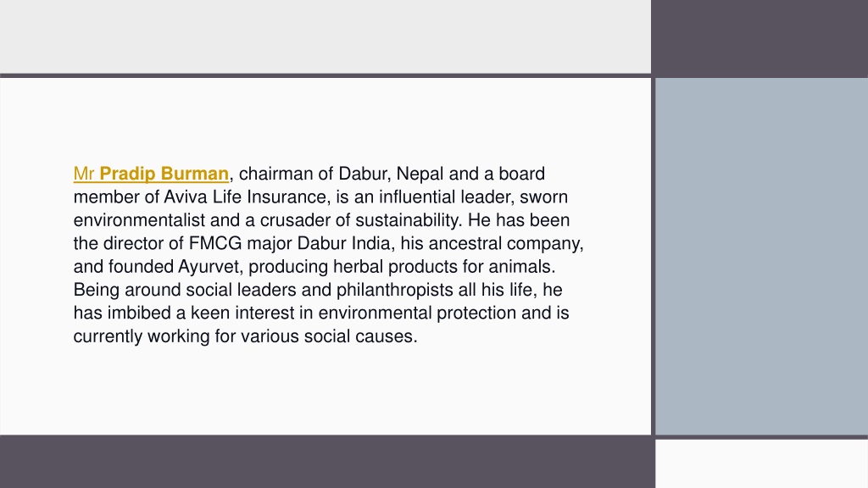
Task: Click the word "Ayurvet" in the paragraph
Action: click(x=210, y=267)
